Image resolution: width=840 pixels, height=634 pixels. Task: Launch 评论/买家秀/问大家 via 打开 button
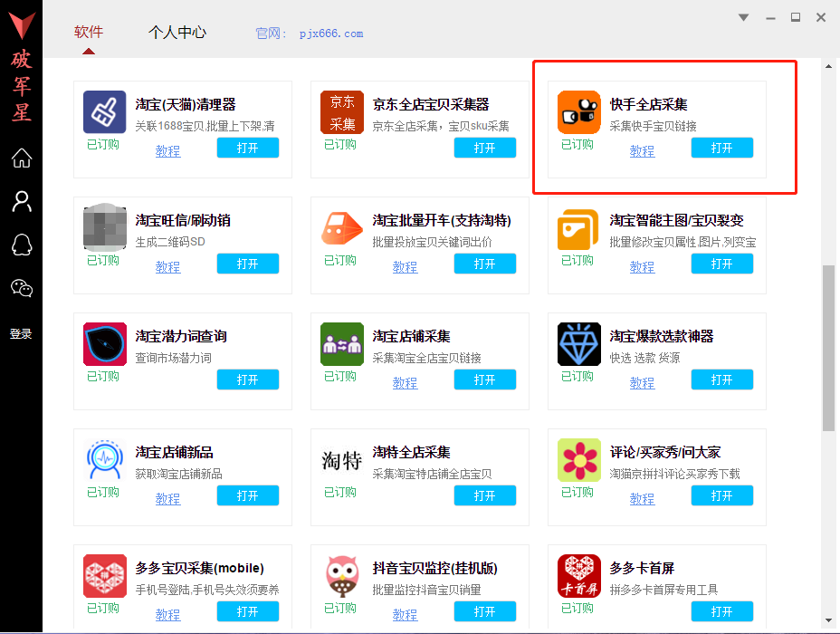point(721,495)
